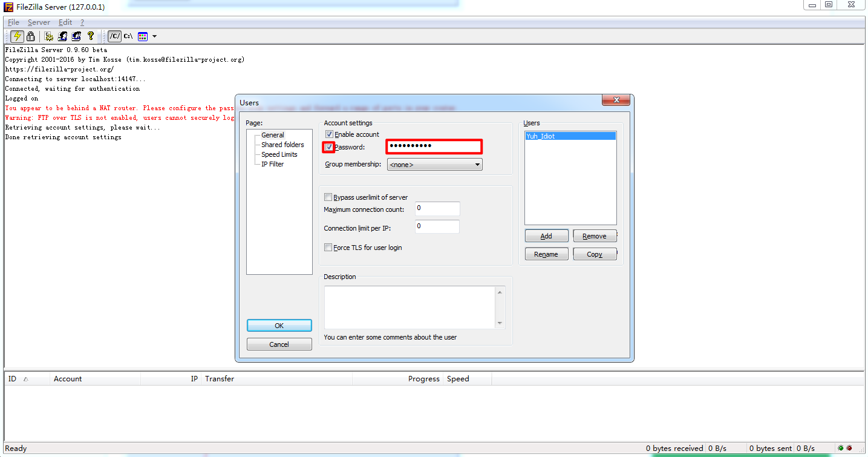Click the Progress column header
This screenshot has height=457, width=868.
(x=398, y=379)
